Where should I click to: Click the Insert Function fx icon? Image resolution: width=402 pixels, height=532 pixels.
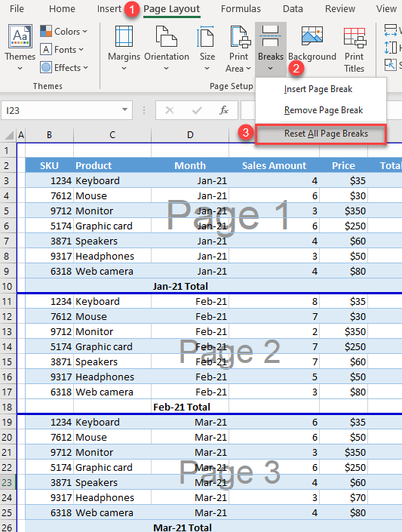click(x=224, y=110)
